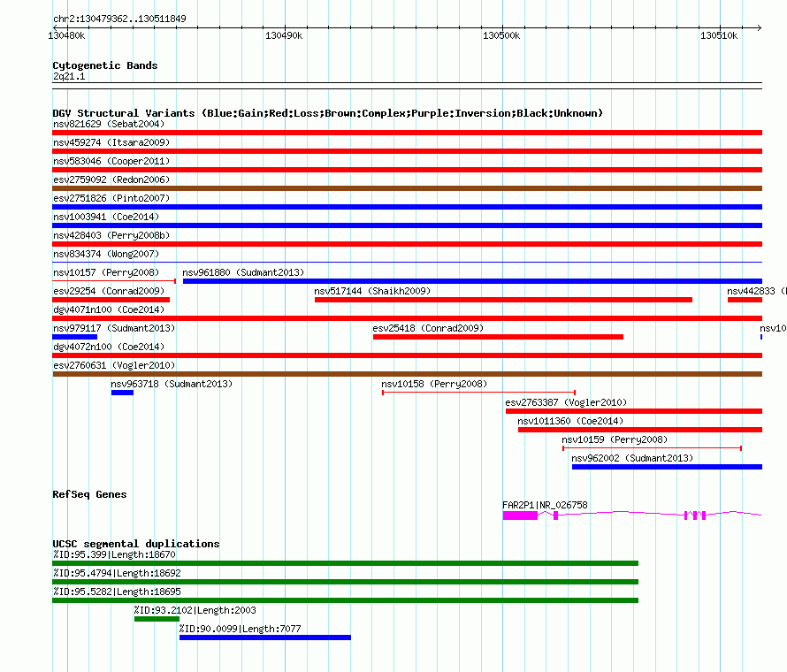Select the brown bar under esv2759092 (Redon2006)
Screen dimensions: 787x672
pos(407,188)
